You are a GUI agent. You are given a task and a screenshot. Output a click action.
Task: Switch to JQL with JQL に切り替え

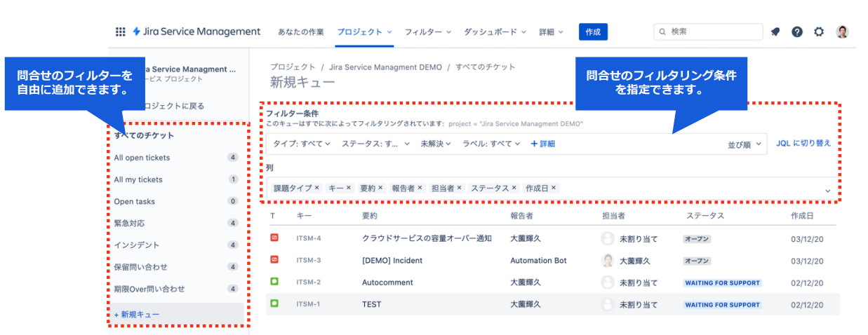coord(803,143)
